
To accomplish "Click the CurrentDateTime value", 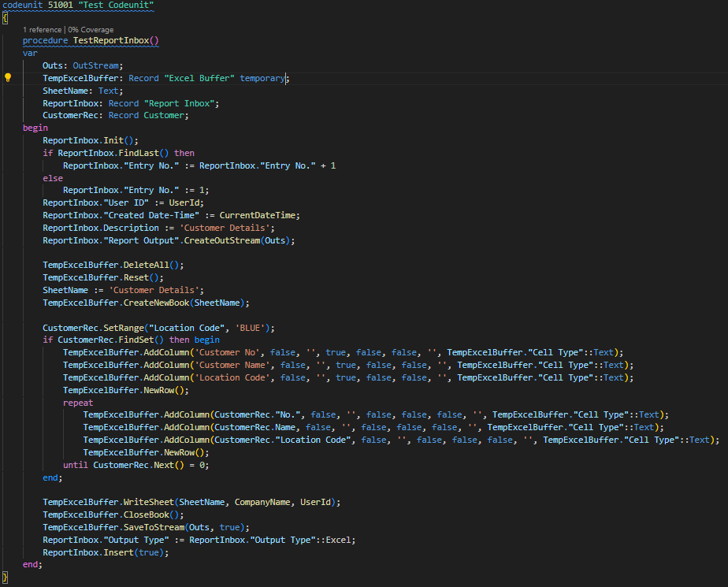I will (x=259, y=215).
